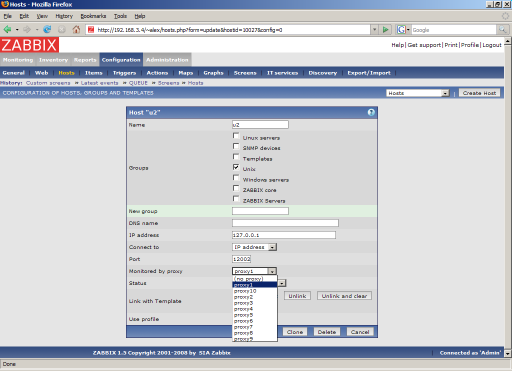Click into the IP address field
The height and width of the screenshot is (371, 512).
[284, 235]
